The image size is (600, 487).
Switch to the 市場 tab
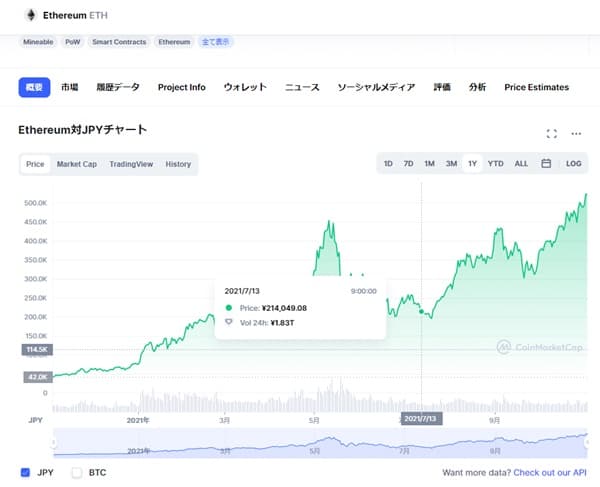point(69,87)
